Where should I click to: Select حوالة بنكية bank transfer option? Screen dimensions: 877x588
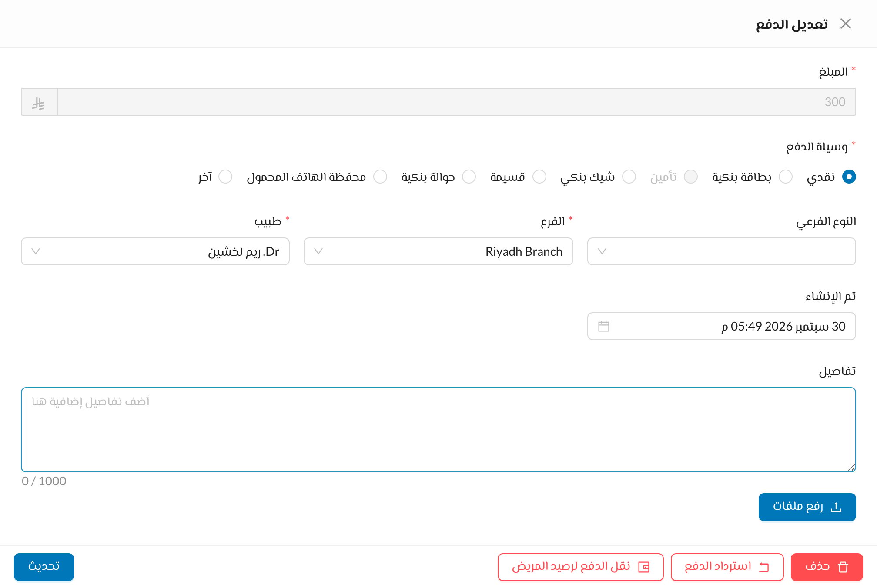(x=469, y=177)
